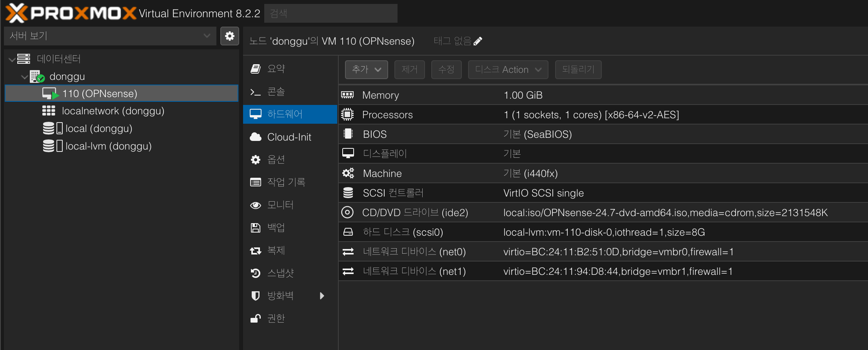
Task: Select the net1 vmbr1 bridge value
Action: (618, 271)
